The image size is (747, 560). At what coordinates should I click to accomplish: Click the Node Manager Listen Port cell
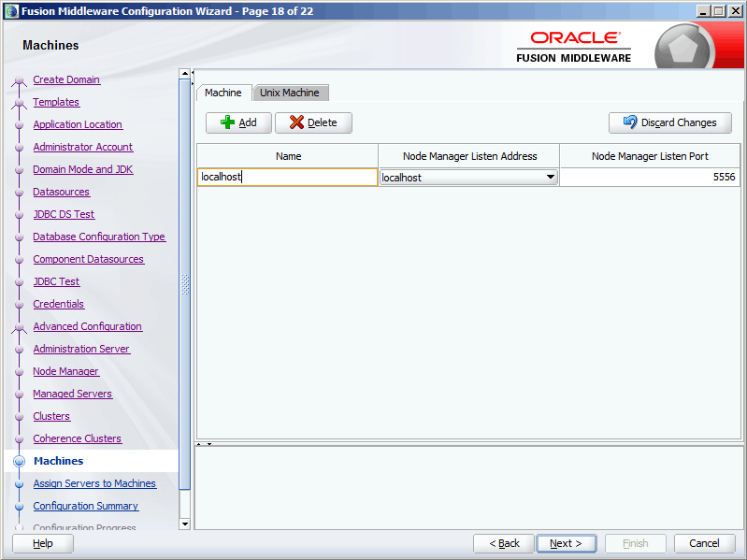649,177
